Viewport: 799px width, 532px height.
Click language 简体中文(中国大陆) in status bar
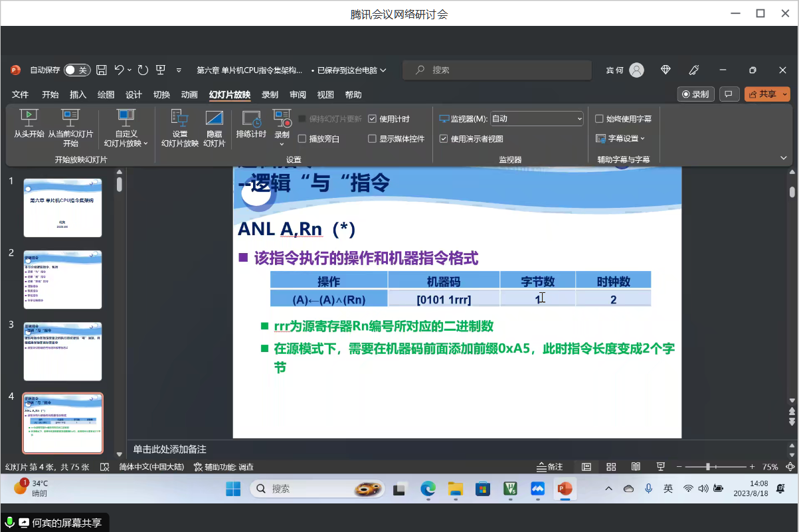(153, 467)
